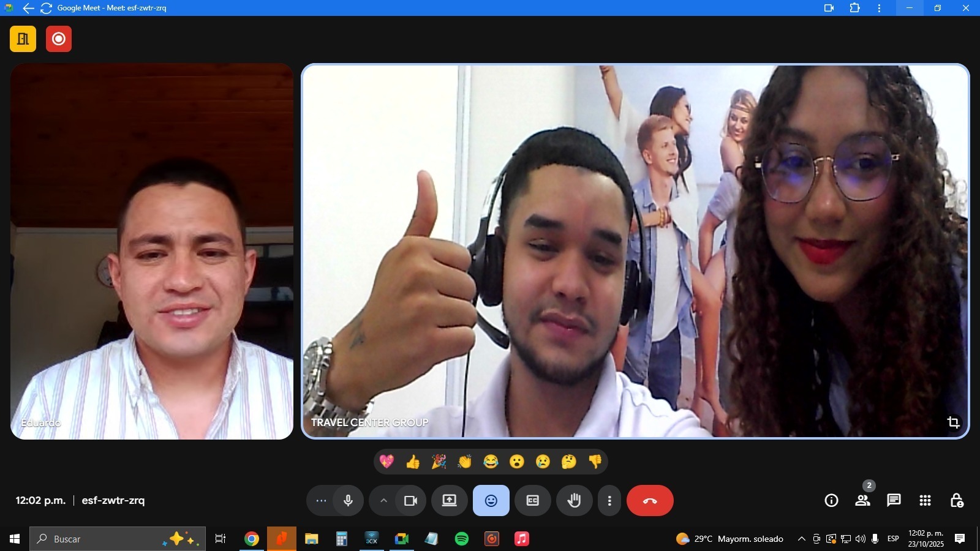Open audio settings ellipsis menu
The width and height of the screenshot is (980, 551).
click(321, 501)
